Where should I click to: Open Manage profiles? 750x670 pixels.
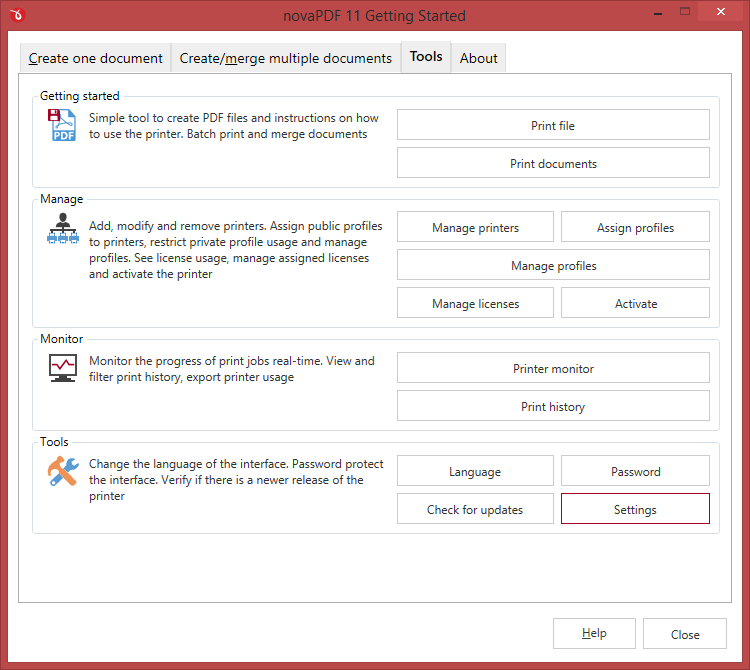[553, 265]
